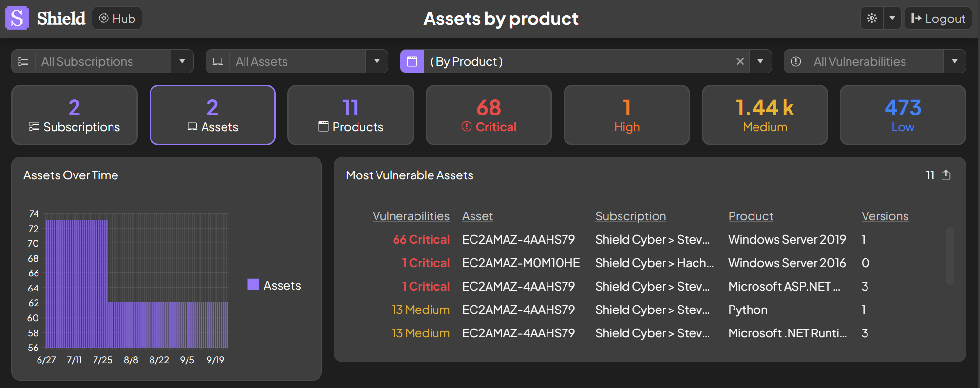Click the Microsoft ASP.NET product cell
This screenshot has width=980, height=388.
click(x=784, y=286)
